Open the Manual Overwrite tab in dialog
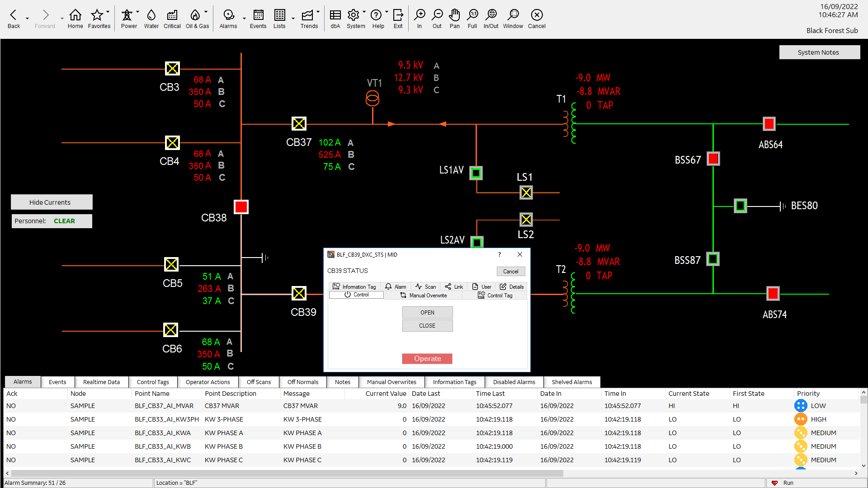The image size is (868, 488). coord(424,296)
